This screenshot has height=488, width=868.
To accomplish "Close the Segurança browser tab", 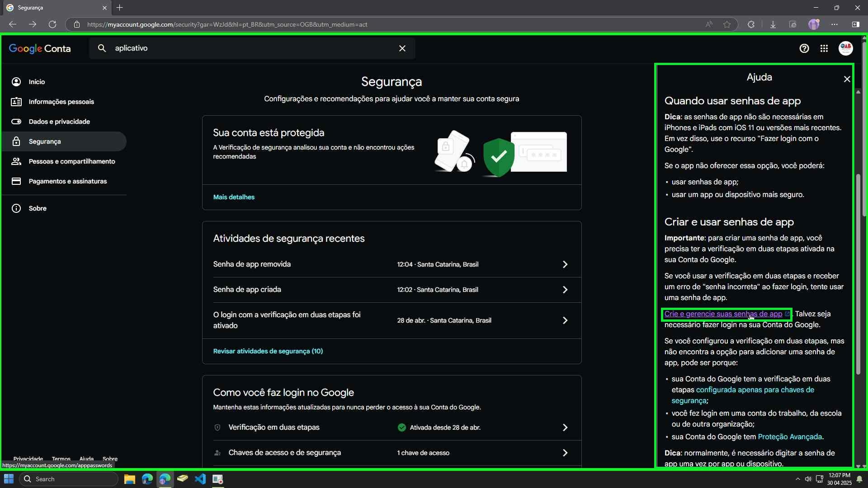I will (x=104, y=8).
